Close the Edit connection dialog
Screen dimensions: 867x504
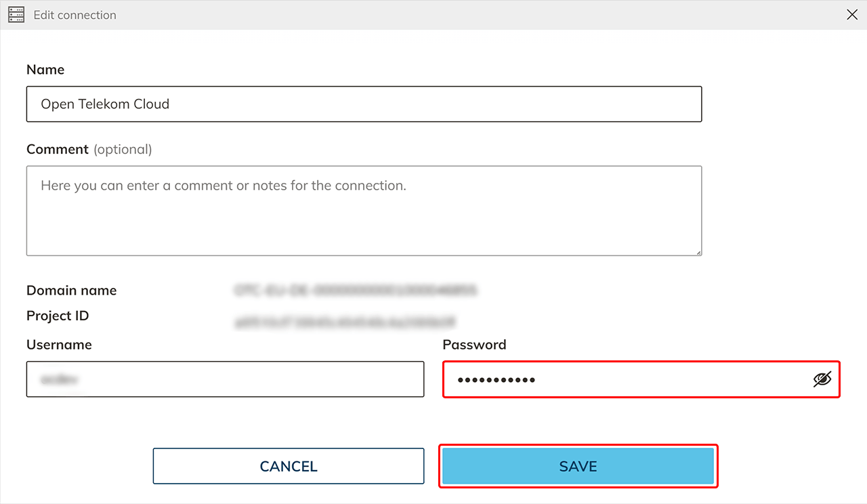(x=852, y=15)
